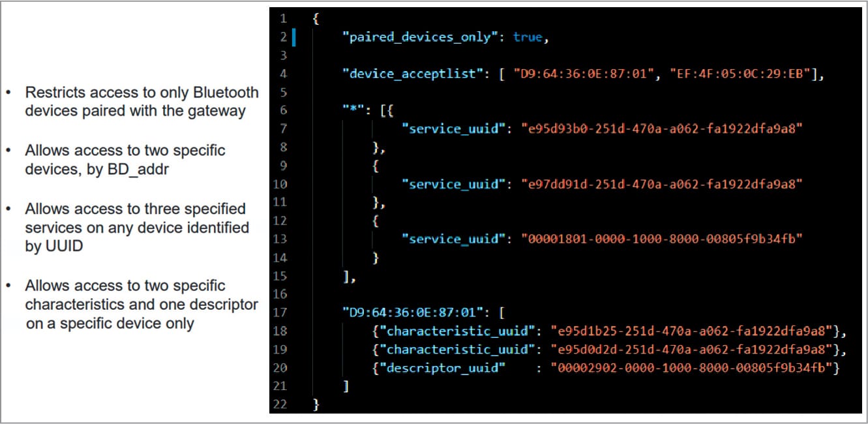Click the blue change marker beside line 2

click(x=294, y=37)
